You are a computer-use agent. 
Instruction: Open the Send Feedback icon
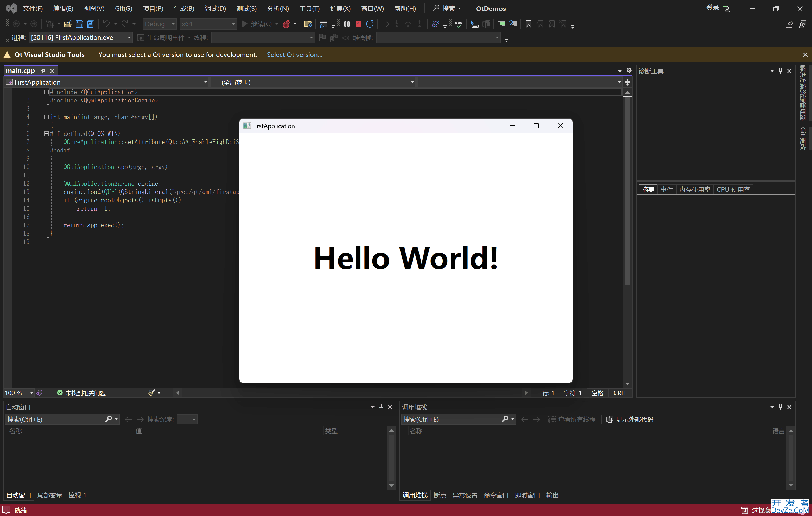pyautogui.click(x=803, y=24)
